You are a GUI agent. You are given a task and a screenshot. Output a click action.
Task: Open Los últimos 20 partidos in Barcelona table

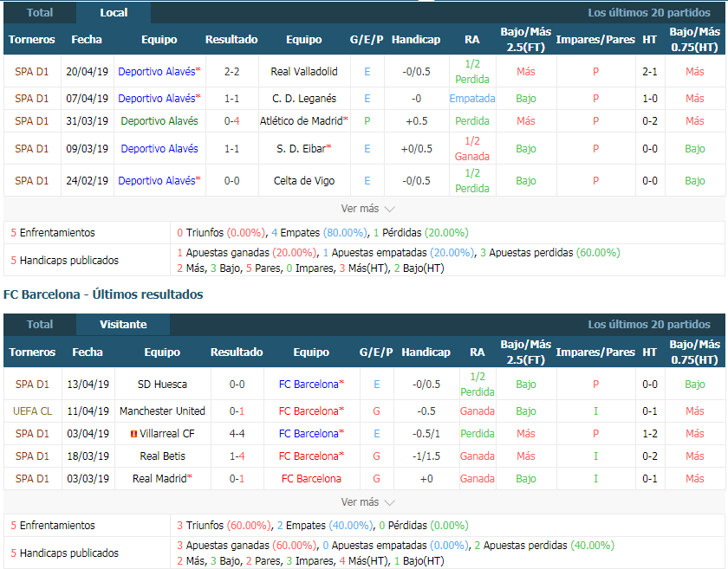(648, 325)
